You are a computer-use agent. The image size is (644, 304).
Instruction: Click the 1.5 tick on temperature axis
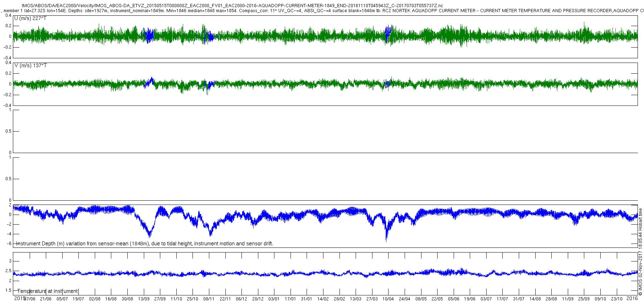[8, 290]
